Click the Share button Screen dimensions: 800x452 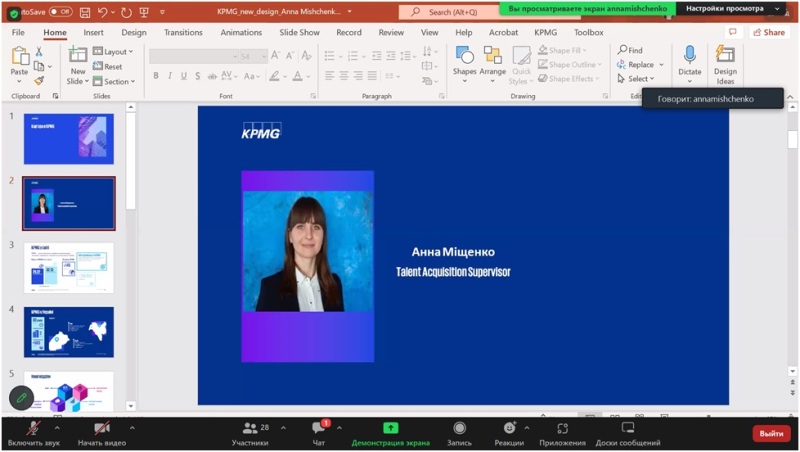tap(768, 32)
